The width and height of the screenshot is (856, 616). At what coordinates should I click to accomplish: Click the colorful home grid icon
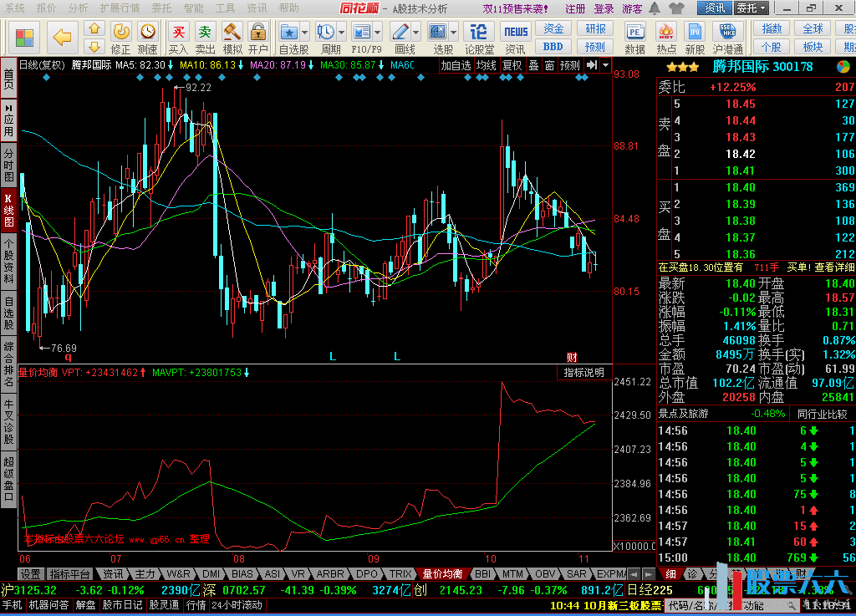click(24, 38)
